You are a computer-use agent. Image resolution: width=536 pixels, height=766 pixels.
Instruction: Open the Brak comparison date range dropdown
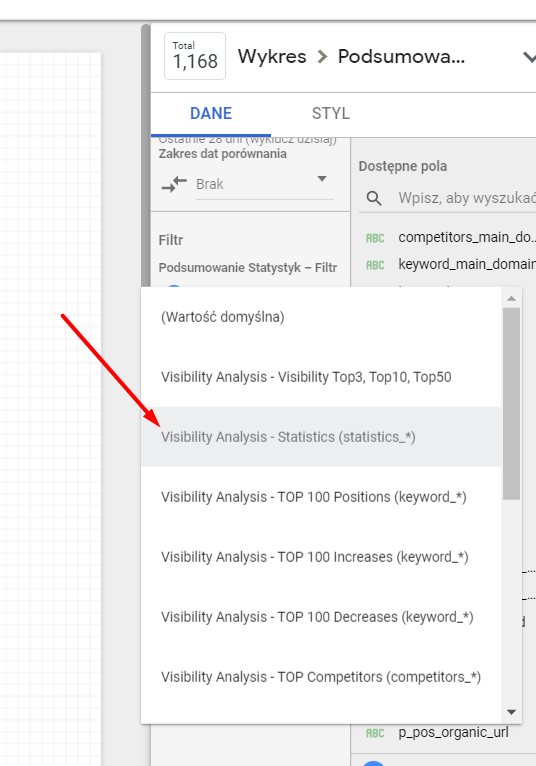coord(264,184)
